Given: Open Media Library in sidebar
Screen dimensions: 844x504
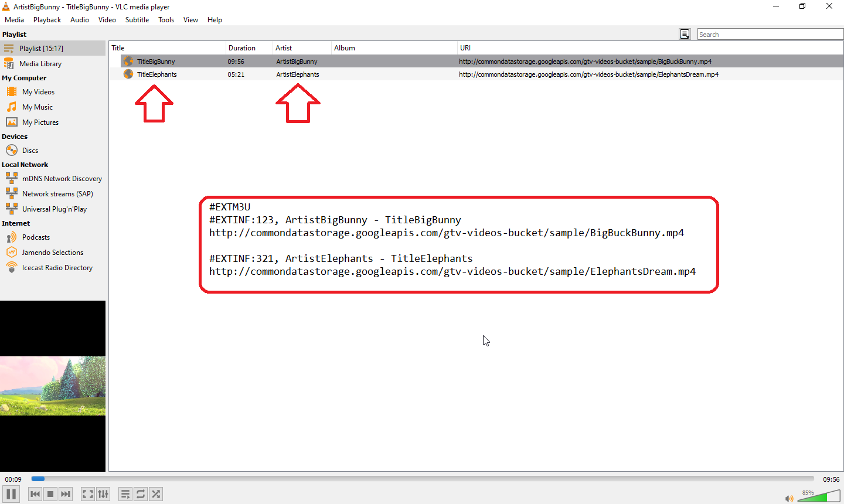Looking at the screenshot, I should click(x=53, y=64).
